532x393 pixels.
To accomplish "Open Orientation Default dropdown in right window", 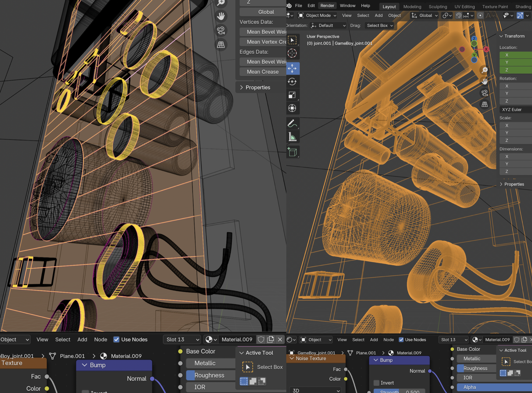I will (328, 26).
